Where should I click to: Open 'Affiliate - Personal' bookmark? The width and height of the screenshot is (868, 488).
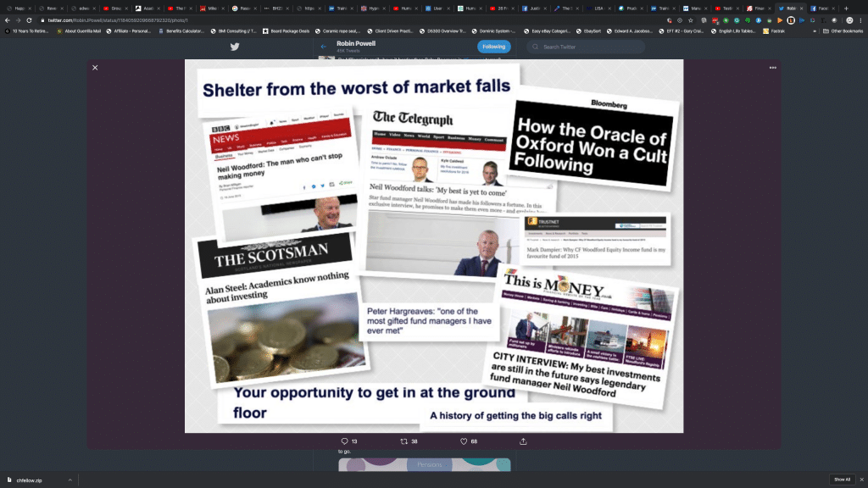[129, 31]
